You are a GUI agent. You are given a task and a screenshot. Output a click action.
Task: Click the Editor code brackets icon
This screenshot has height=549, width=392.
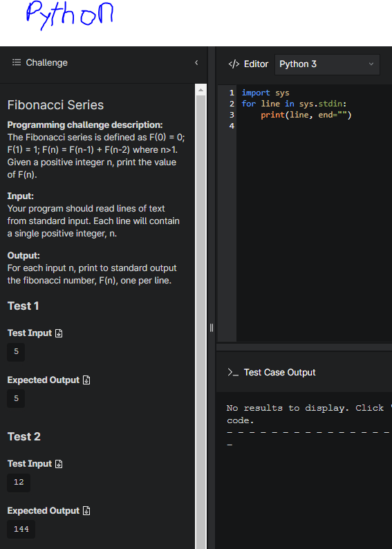pos(234,64)
